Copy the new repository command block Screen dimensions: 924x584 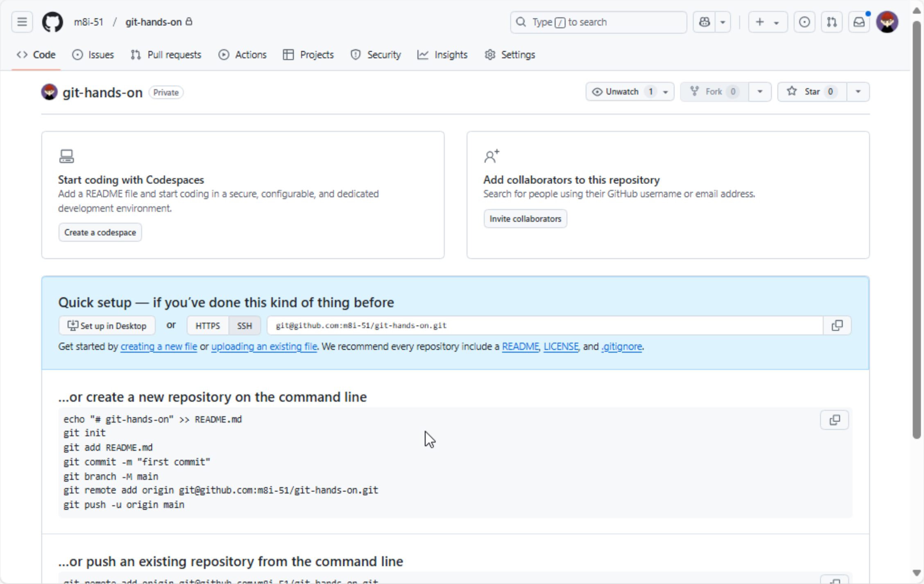click(x=834, y=420)
